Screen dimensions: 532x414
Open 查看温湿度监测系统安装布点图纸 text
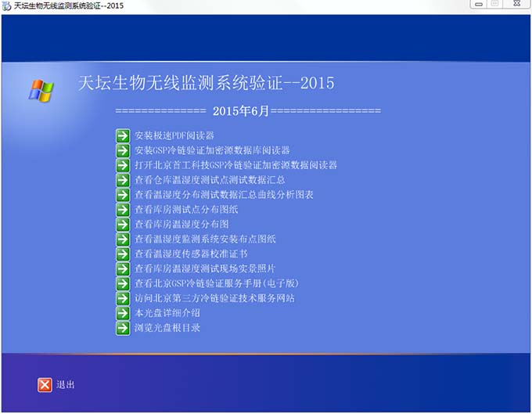tap(205, 239)
